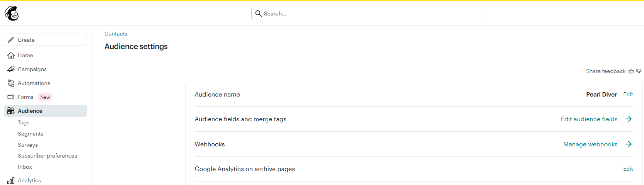Open Subscriber preferences page

pyautogui.click(x=48, y=156)
